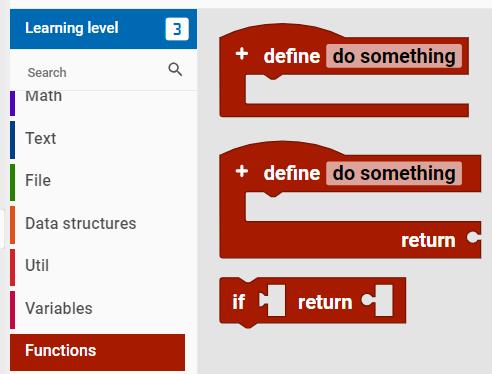Viewport: 492px width, 374px height.
Task: Click into the Search toolbox field
Action: point(97,72)
